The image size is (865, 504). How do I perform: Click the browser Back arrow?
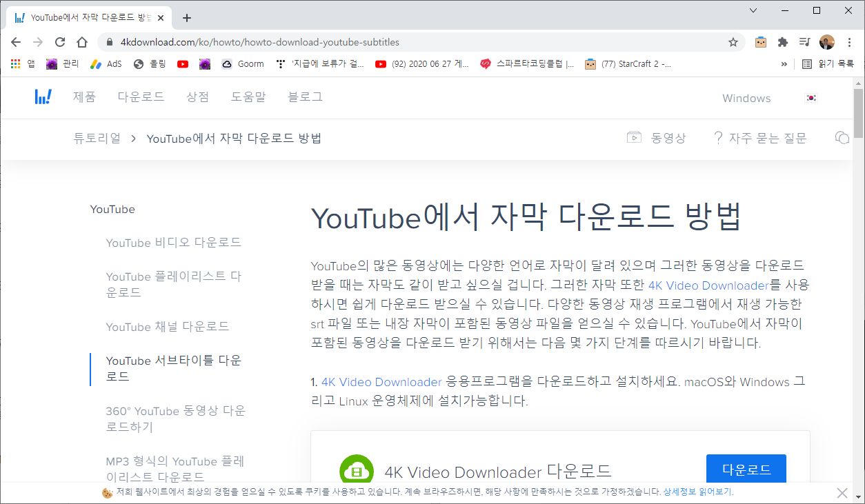pos(16,42)
